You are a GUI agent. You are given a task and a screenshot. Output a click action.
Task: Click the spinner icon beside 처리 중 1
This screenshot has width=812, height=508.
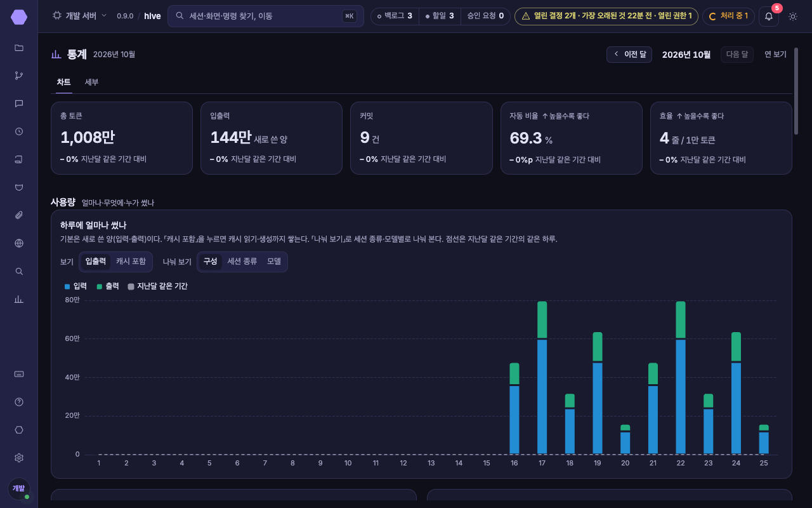coord(712,16)
